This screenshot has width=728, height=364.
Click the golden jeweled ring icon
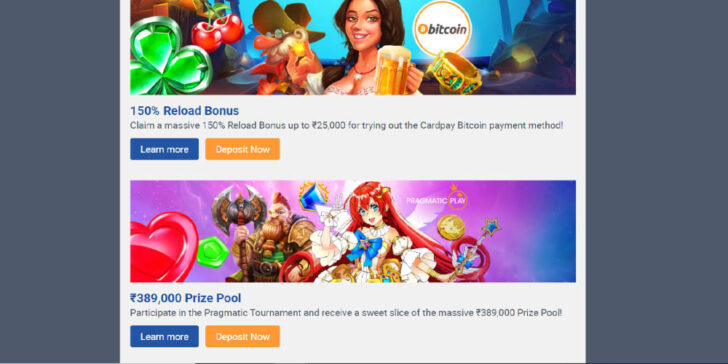[454, 73]
